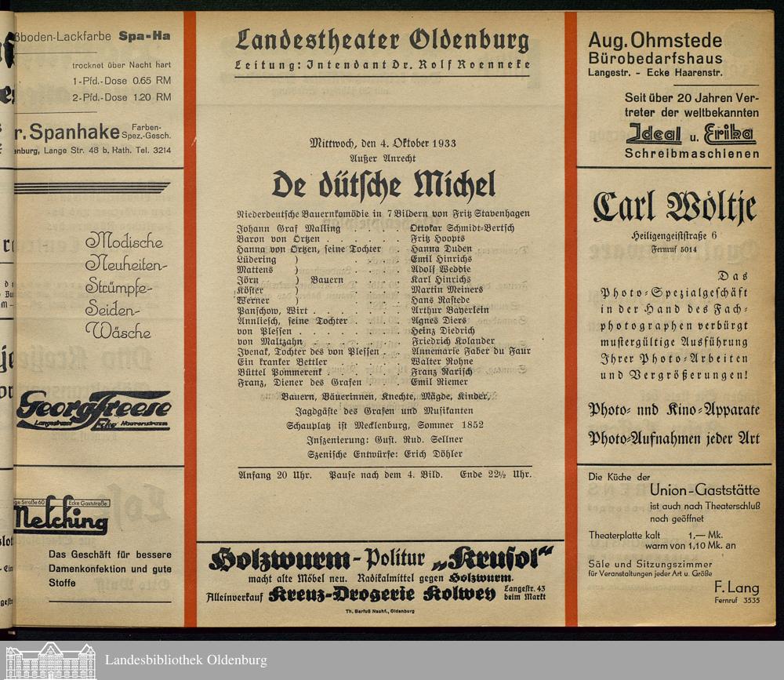
Task: Click the Aug. Ohmstede Bürobedarfshaus heading
Action: click(x=655, y=46)
